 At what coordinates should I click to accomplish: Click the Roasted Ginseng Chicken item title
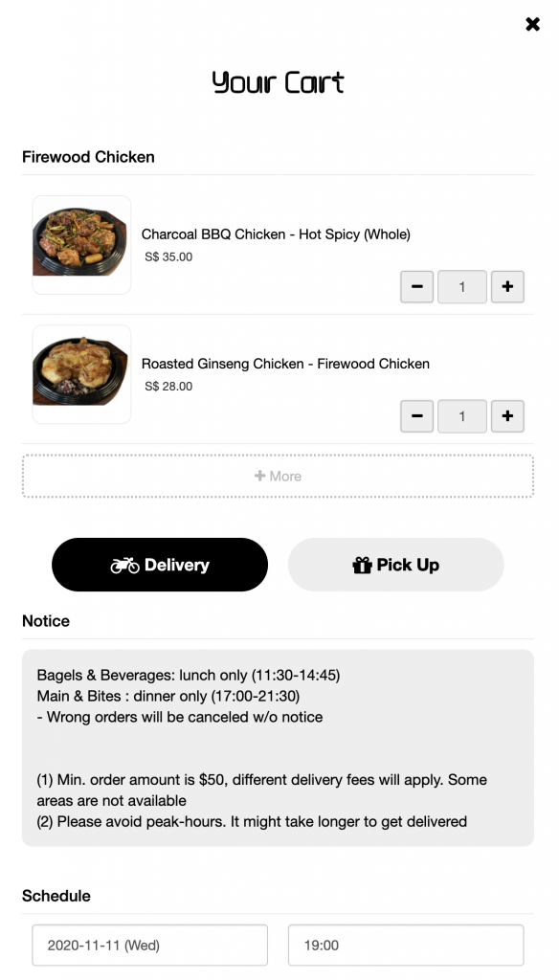point(285,364)
